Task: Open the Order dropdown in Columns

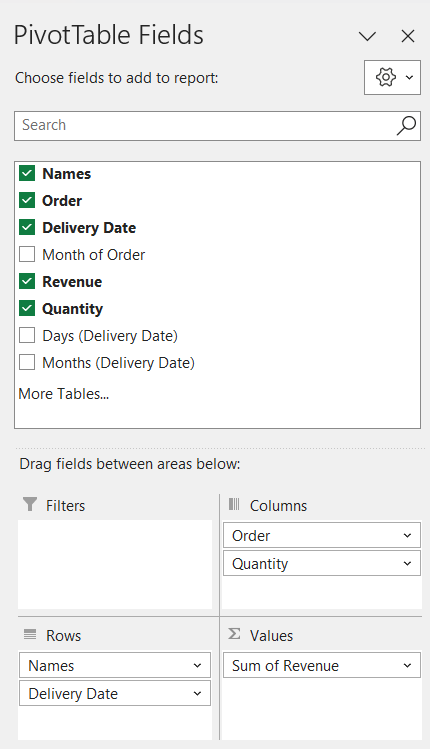Action: [x=407, y=535]
